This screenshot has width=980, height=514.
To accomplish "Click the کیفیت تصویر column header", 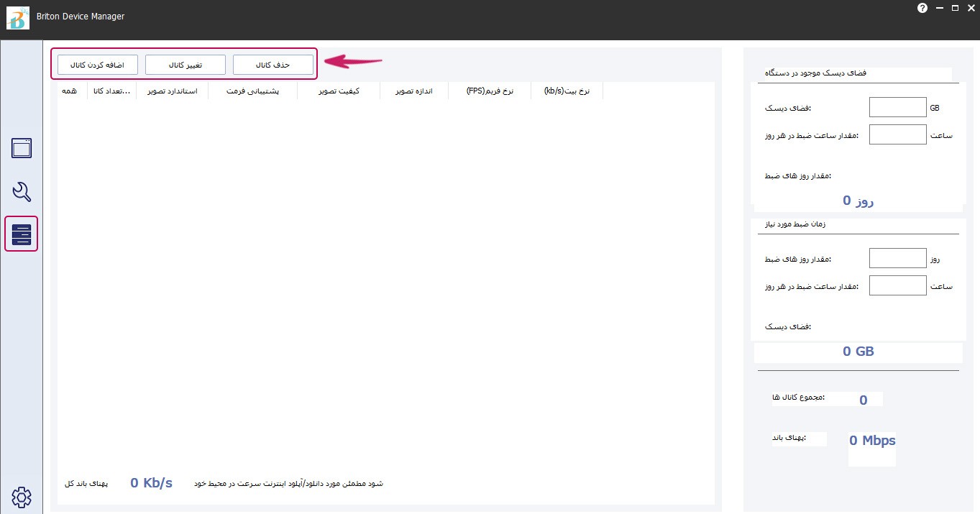I will pos(339,91).
